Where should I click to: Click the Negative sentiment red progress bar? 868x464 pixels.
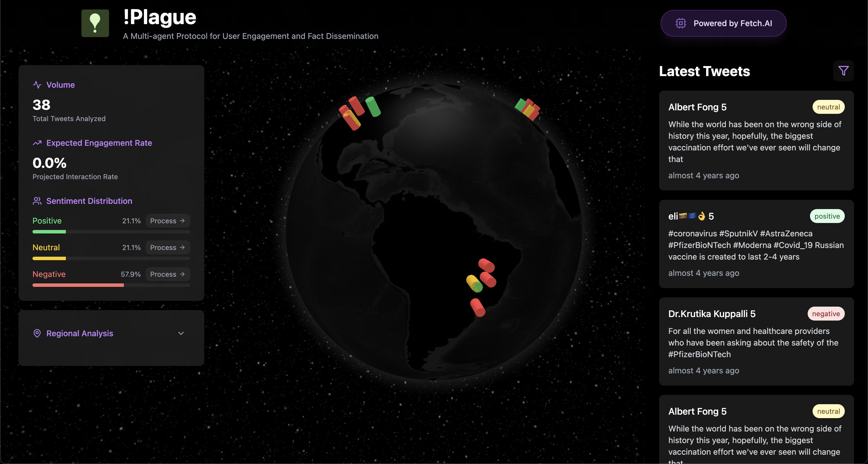click(78, 285)
